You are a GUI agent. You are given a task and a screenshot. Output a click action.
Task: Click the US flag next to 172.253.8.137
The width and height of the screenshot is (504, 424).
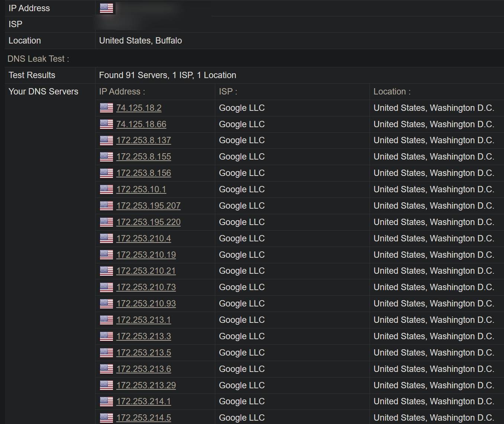[106, 140]
